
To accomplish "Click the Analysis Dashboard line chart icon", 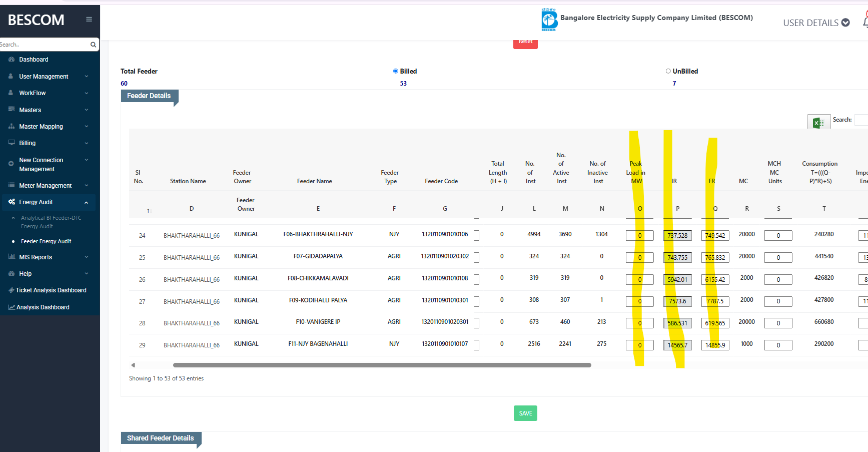I will (x=12, y=307).
